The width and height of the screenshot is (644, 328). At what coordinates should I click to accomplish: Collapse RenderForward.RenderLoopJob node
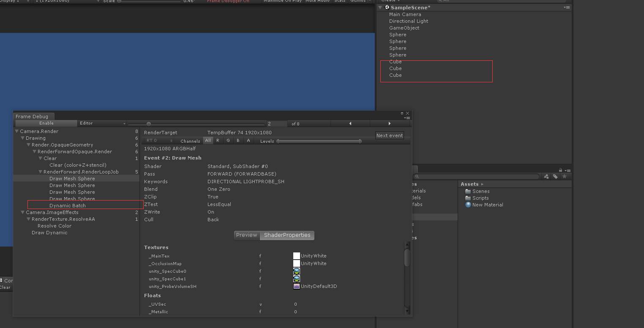tap(41, 172)
